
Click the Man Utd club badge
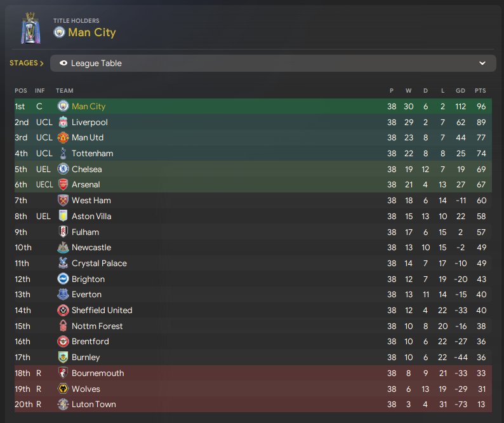tap(63, 138)
